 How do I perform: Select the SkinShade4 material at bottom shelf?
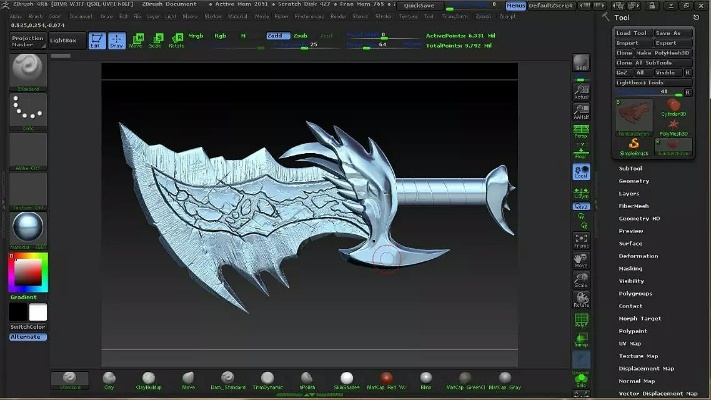pos(346,380)
